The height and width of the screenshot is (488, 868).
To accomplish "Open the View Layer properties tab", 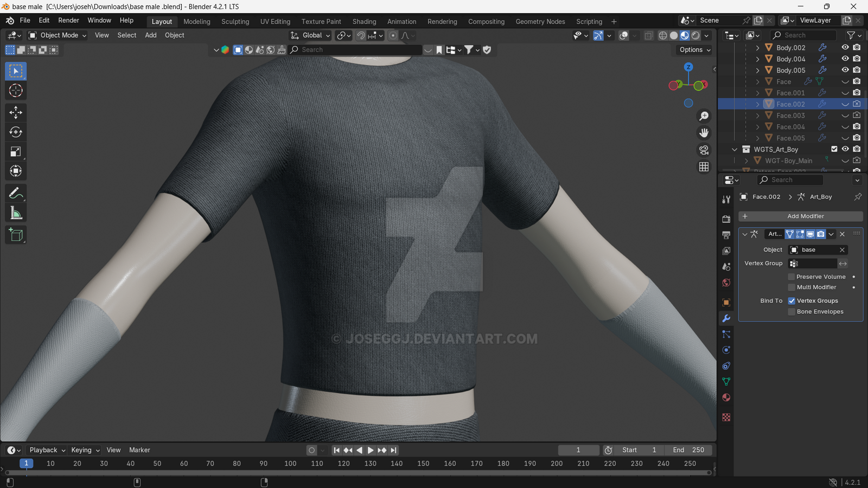I will [726, 251].
